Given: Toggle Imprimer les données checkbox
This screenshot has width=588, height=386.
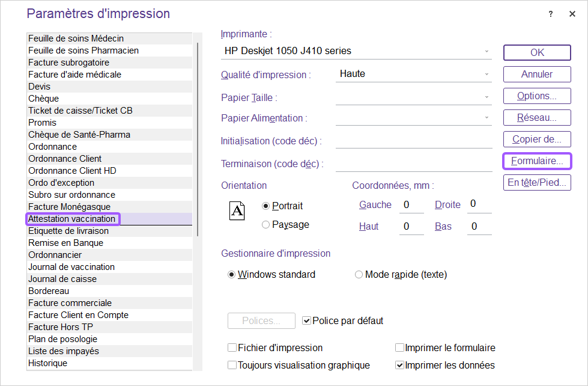Looking at the screenshot, I should (x=399, y=365).
